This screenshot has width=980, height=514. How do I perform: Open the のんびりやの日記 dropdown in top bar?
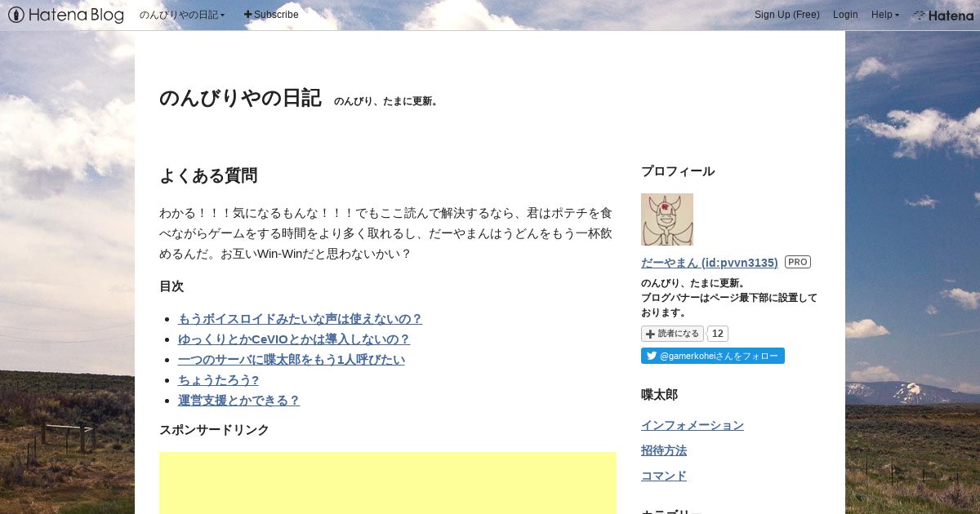pyautogui.click(x=181, y=15)
